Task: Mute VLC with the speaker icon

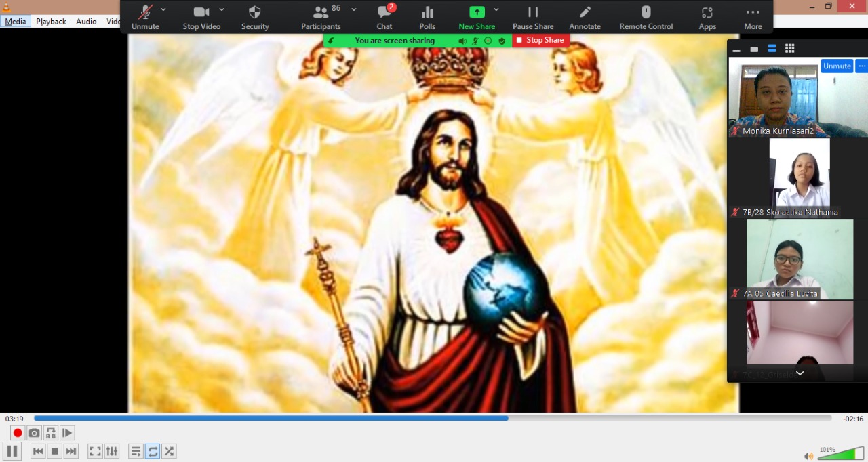Action: pos(808,456)
